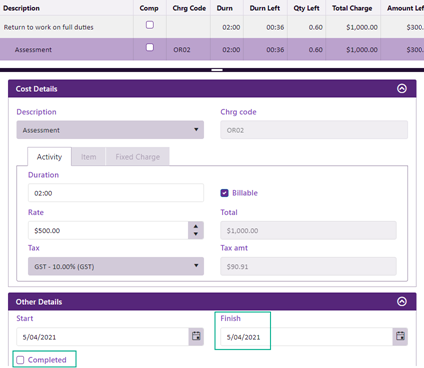The image size is (424, 368).
Task: Open the Tax dropdown showing GST
Action: (116, 266)
